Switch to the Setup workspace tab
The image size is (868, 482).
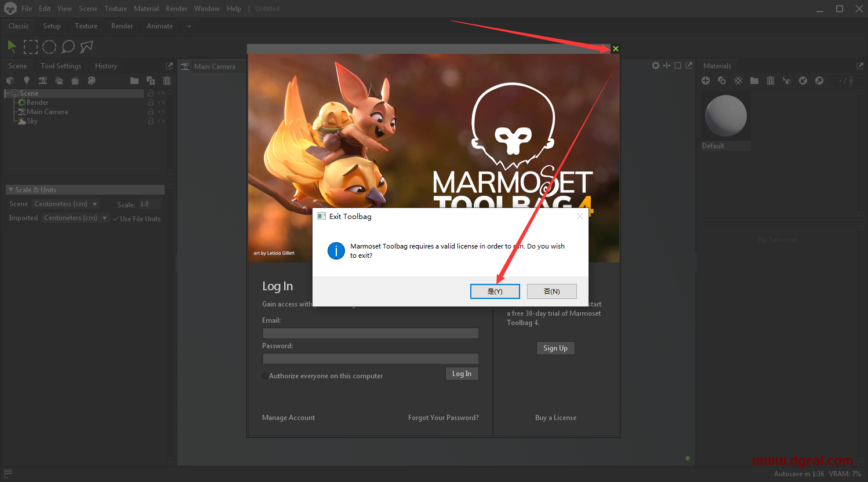52,26
